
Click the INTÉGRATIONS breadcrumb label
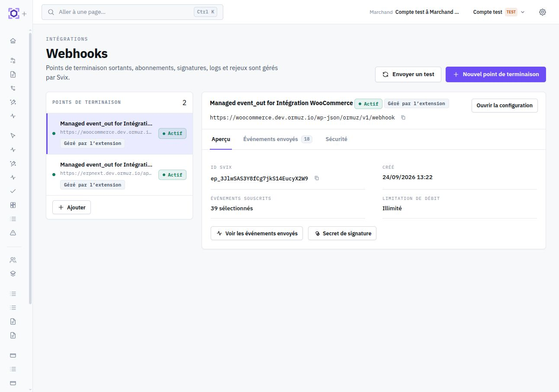(67, 39)
